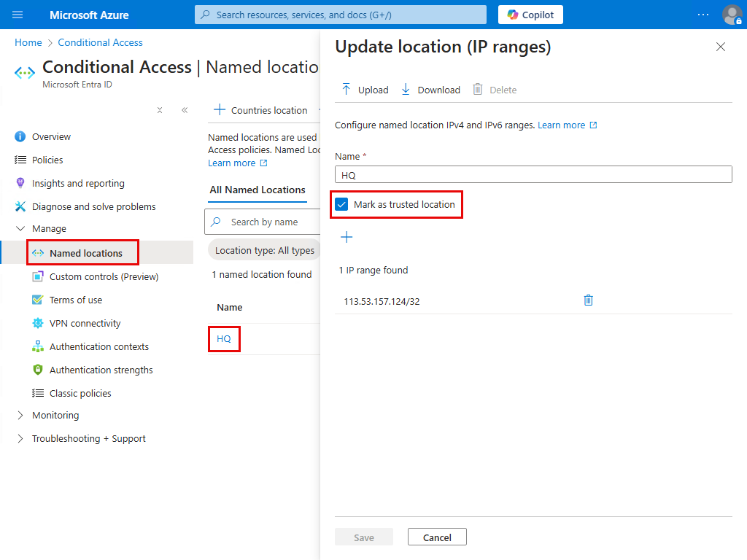This screenshot has width=747, height=560.
Task: Delete the 113.53.157.124/32 range with trash icon
Action: pos(589,300)
